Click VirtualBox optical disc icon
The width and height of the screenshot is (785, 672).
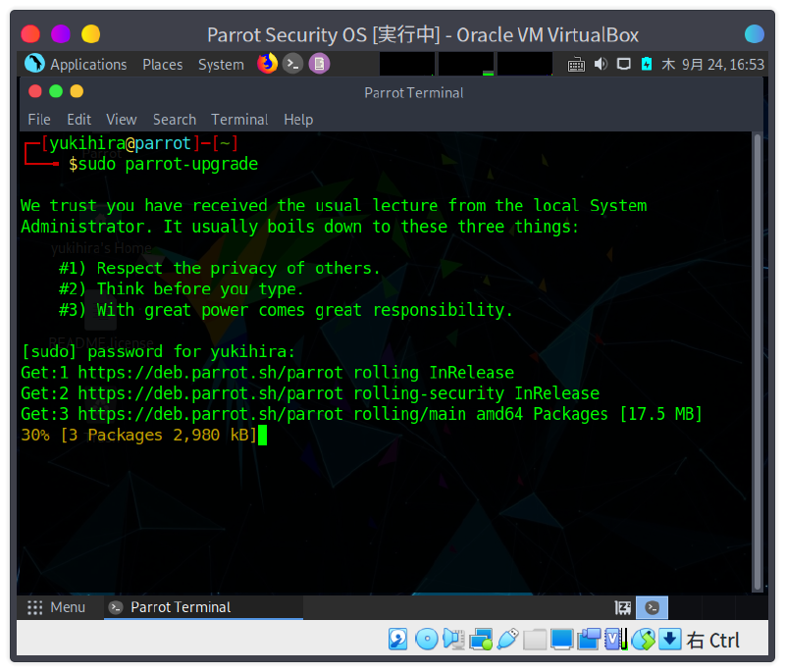[x=426, y=640]
